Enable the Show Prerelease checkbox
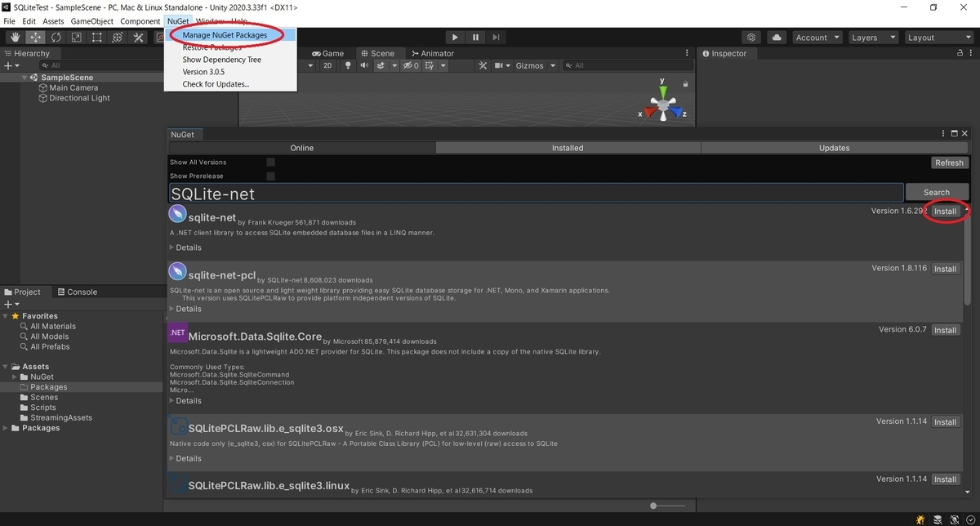The width and height of the screenshot is (980, 526). (270, 176)
